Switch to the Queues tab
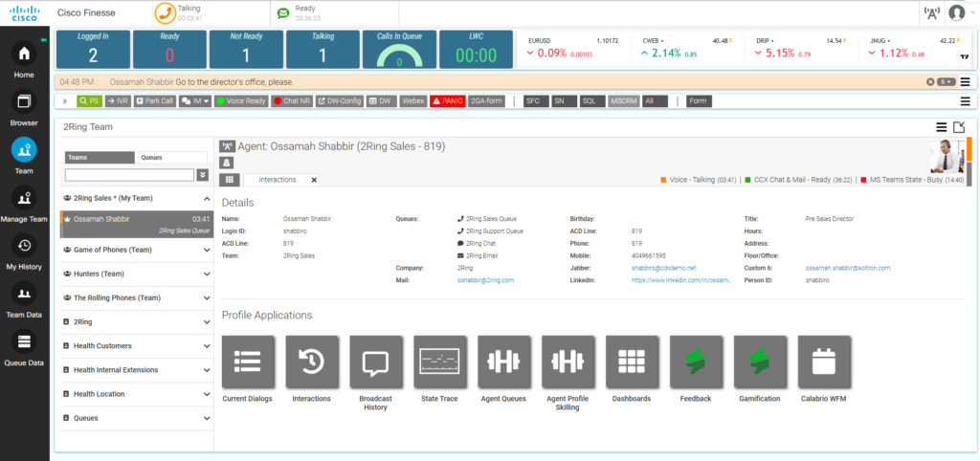Viewport: 980px width, 461px height. 173,158
